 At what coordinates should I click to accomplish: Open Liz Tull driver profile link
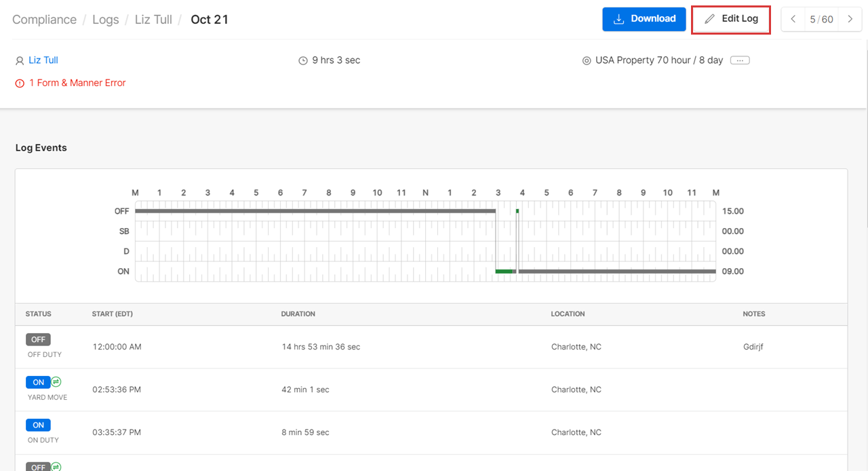click(43, 60)
